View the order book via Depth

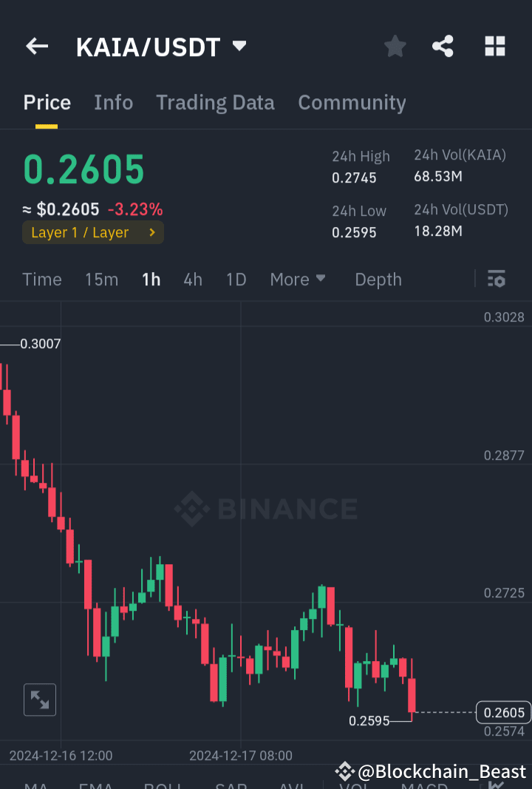pyautogui.click(x=378, y=279)
